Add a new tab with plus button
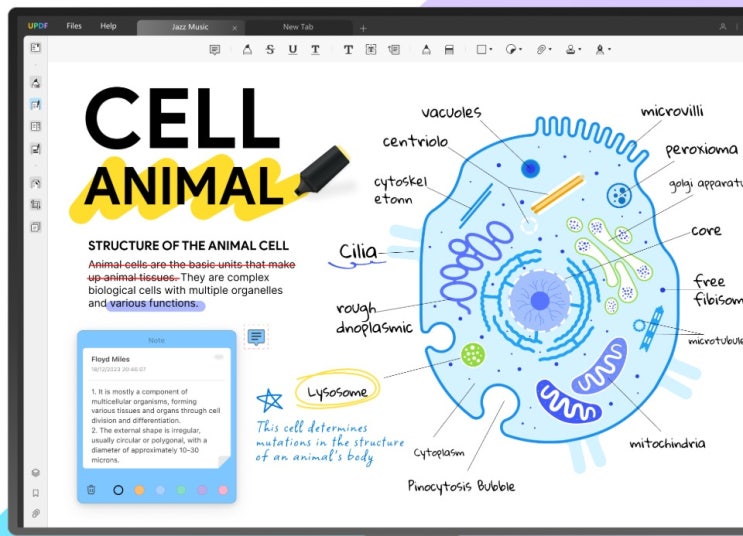The image size is (743, 536). (363, 28)
